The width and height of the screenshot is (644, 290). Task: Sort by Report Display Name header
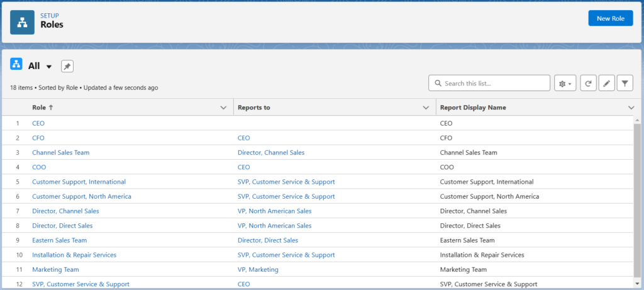(x=473, y=107)
